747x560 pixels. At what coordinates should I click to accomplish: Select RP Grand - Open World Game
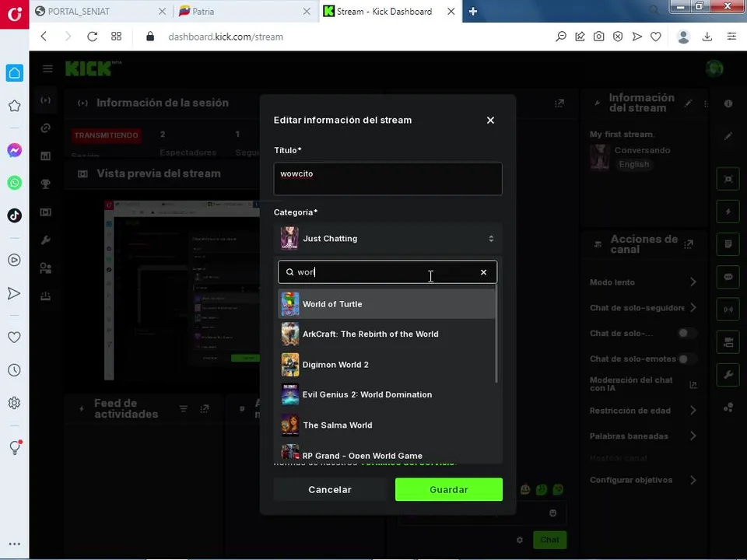(x=387, y=453)
